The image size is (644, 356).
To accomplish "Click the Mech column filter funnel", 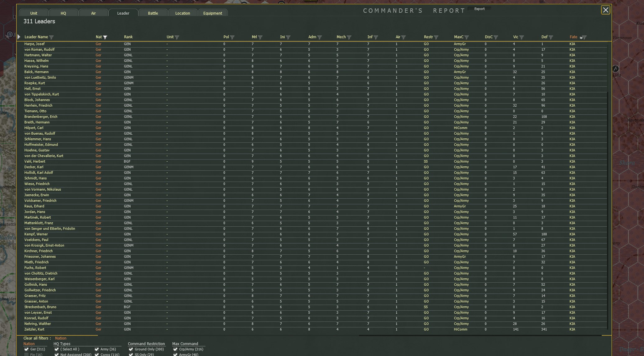I will [x=349, y=37].
